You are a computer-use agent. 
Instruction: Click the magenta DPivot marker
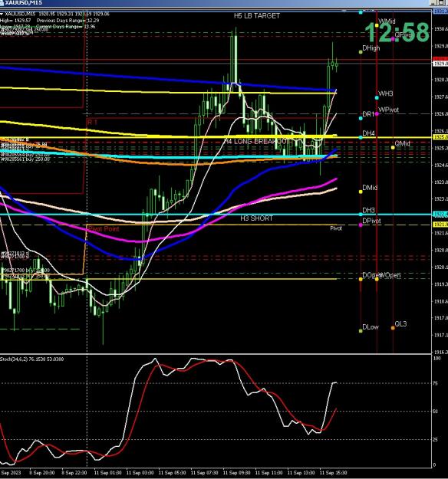click(361, 225)
